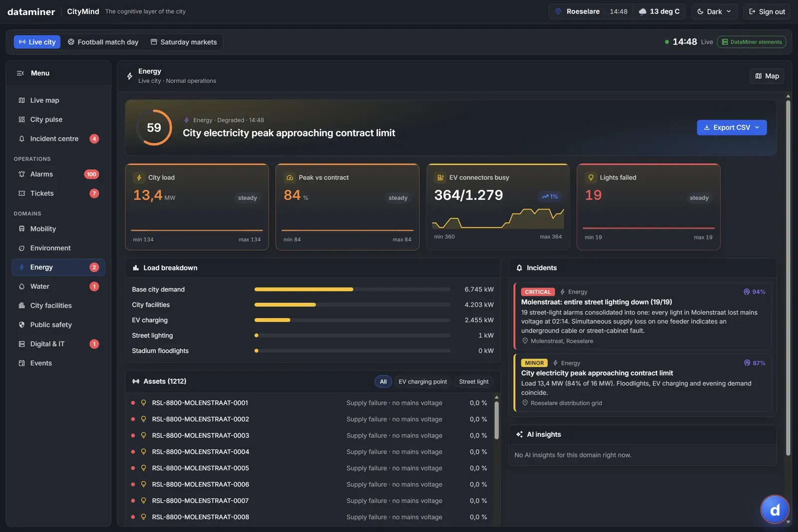
Task: Click the 13 deg C weather indicator
Action: [x=659, y=11]
